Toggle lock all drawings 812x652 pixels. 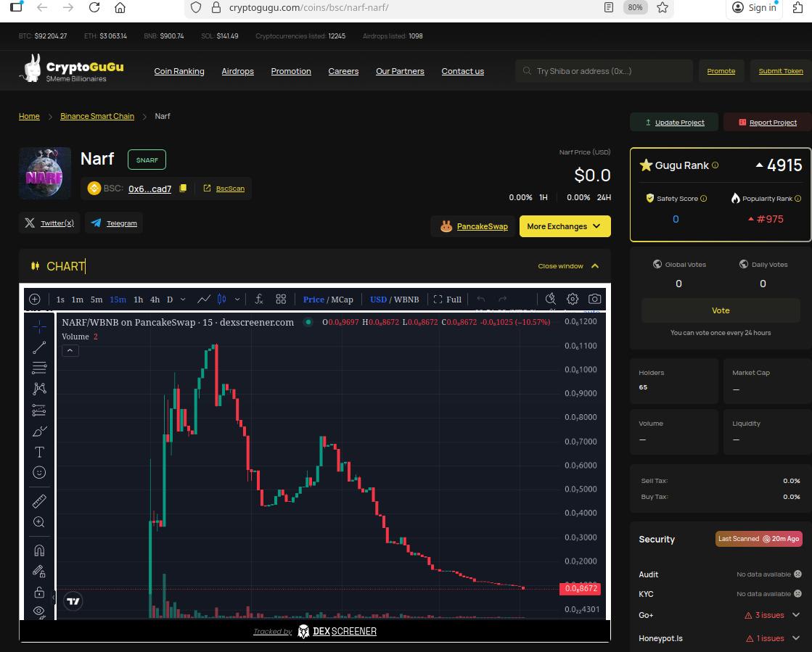point(39,592)
